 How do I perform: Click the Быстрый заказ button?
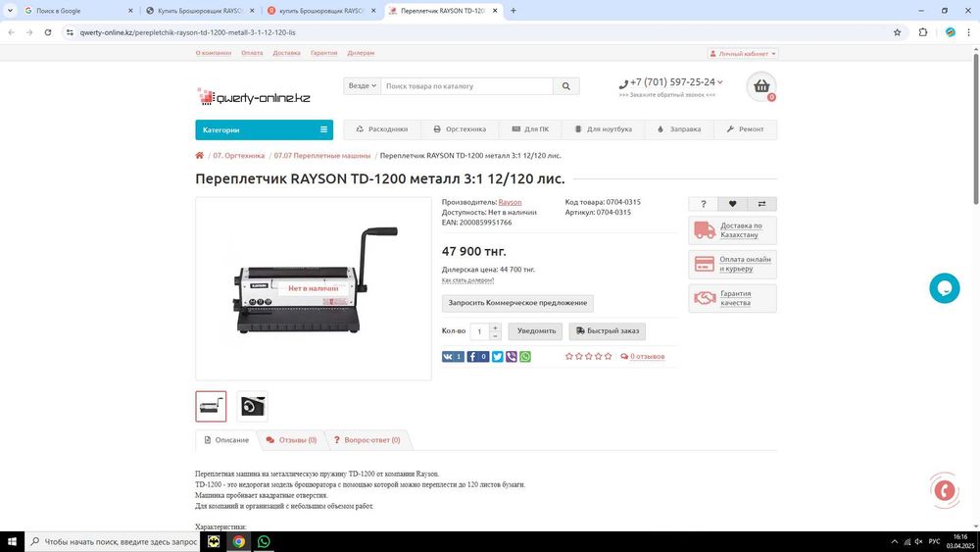pos(607,330)
